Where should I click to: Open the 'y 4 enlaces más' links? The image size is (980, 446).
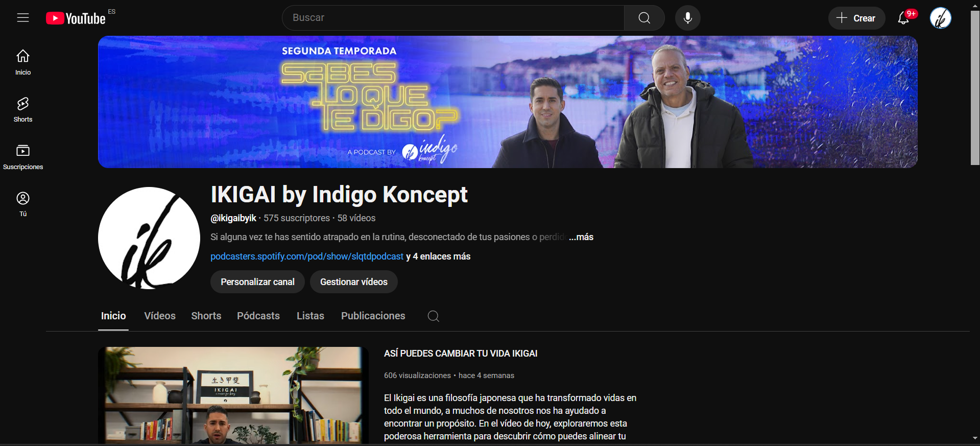point(438,256)
